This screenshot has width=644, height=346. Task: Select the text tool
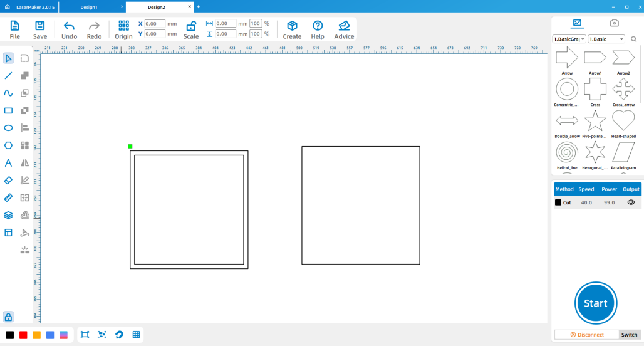[x=8, y=163]
